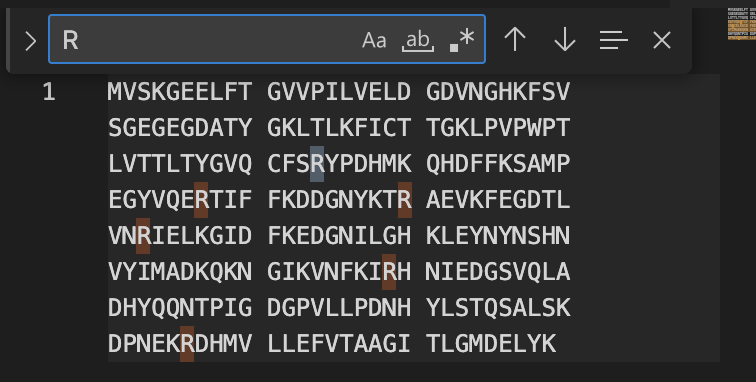Place cursor in TLGMDELYK block
The height and width of the screenshot is (382, 756).
coord(491,344)
